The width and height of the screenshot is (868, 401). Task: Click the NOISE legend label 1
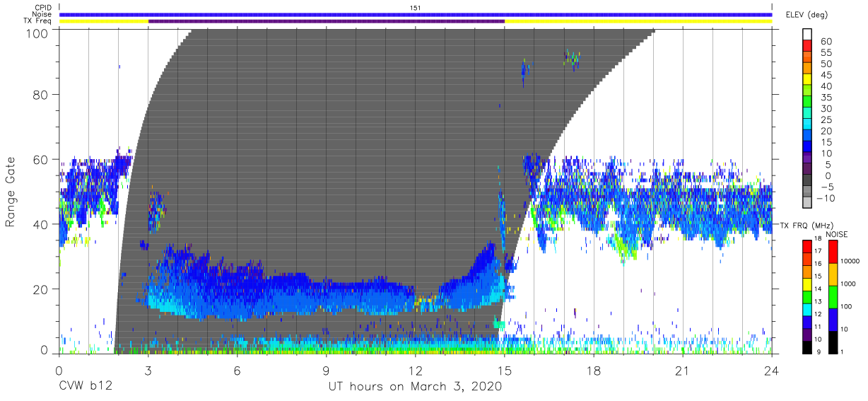(x=843, y=351)
